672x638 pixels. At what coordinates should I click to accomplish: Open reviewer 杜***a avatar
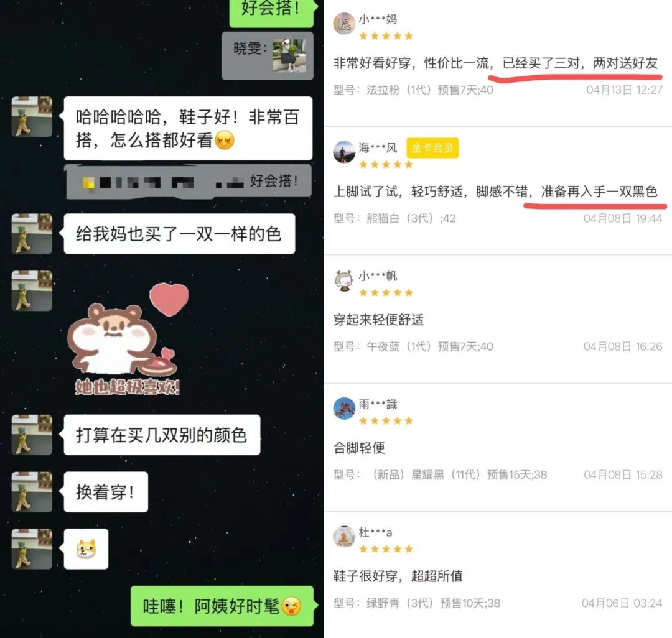[344, 537]
